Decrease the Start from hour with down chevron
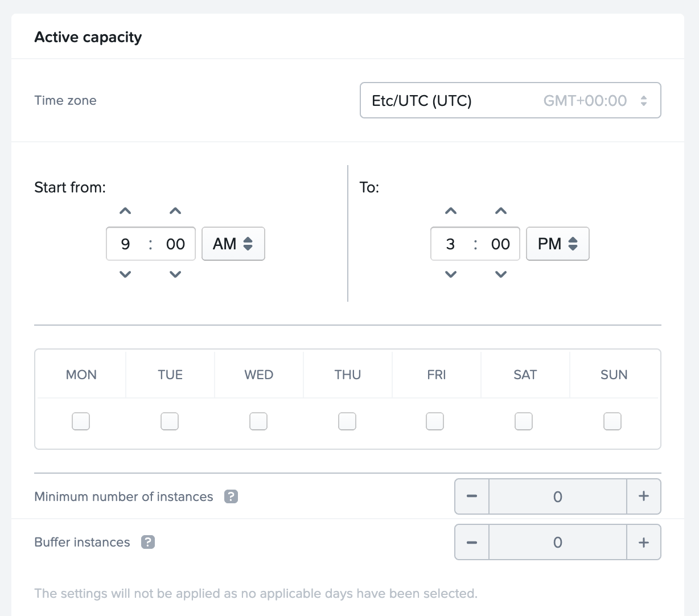 pos(125,274)
